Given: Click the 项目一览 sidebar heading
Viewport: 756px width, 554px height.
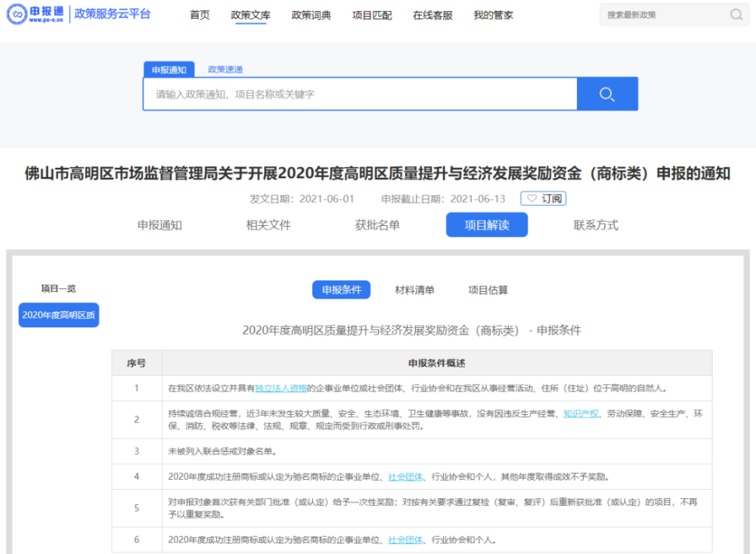Looking at the screenshot, I should click(x=58, y=288).
